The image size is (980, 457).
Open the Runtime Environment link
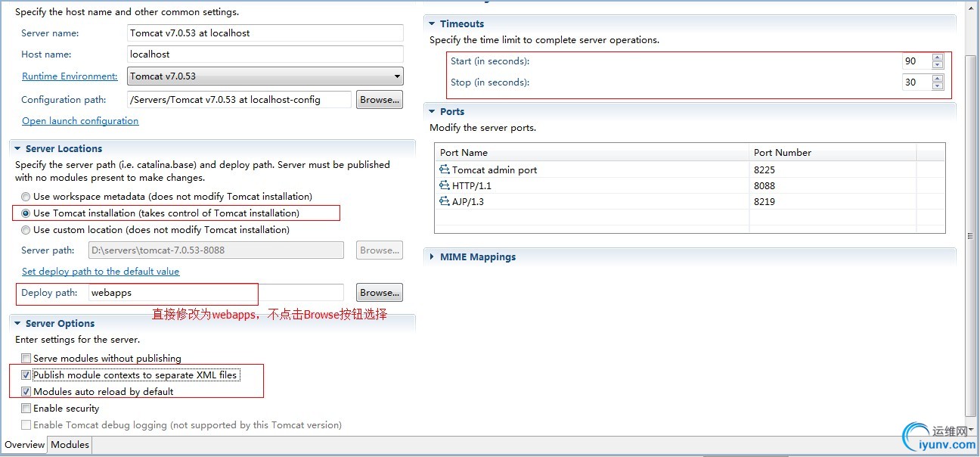70,76
